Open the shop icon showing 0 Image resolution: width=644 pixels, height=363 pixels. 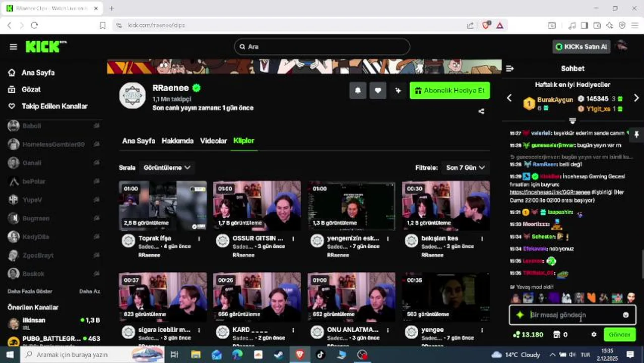click(x=560, y=334)
